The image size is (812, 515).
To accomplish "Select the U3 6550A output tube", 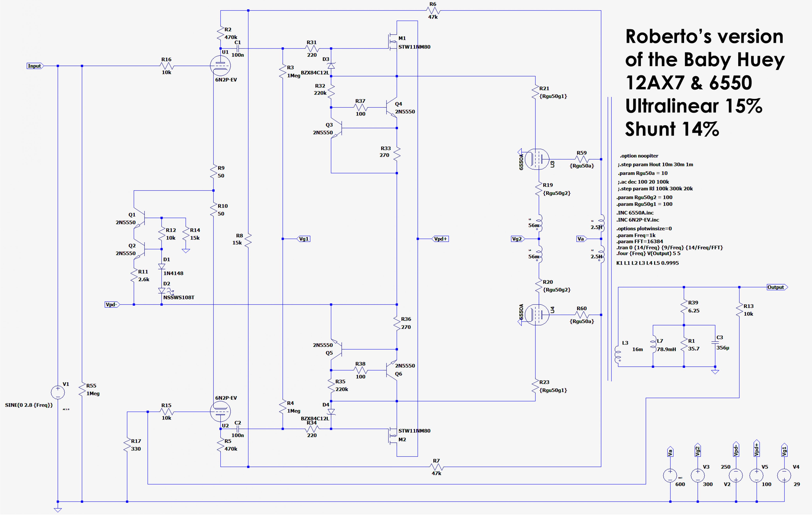I will coord(537,159).
